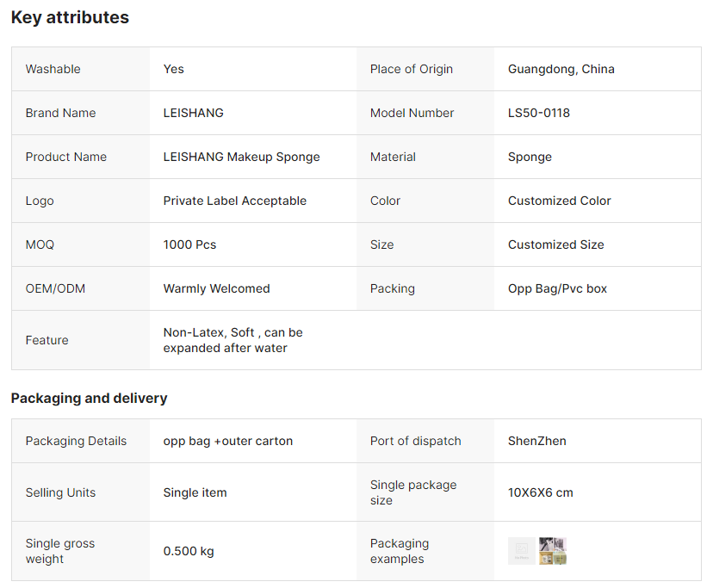Open the packaging photo collage thumbnail
The image size is (713, 588).
[x=553, y=551]
